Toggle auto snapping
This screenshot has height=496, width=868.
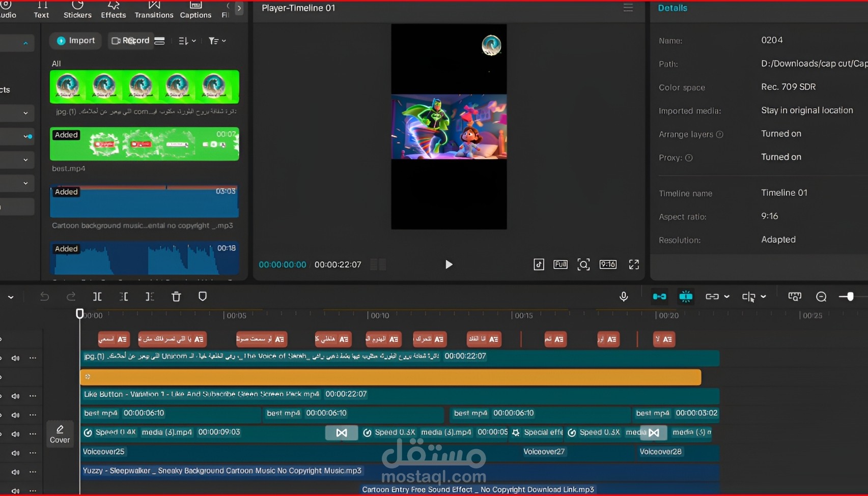[x=686, y=297]
